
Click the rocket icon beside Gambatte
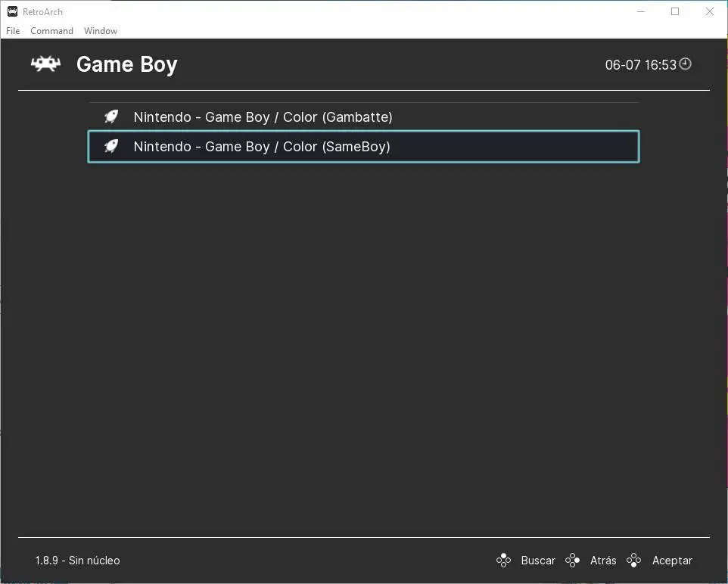pyautogui.click(x=111, y=116)
